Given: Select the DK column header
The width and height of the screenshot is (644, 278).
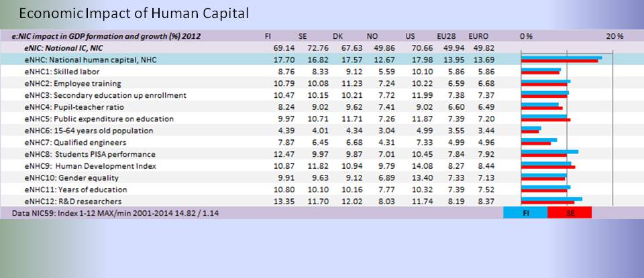Looking at the screenshot, I should (337, 36).
